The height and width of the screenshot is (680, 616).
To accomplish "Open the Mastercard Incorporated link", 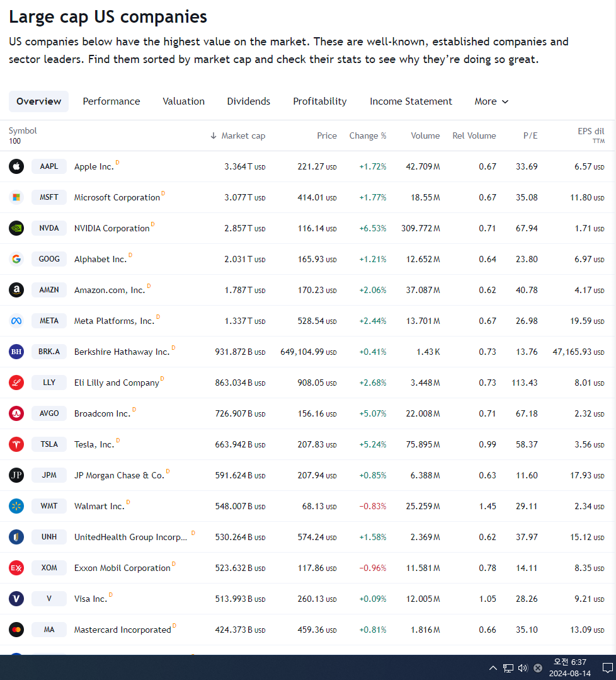I will (123, 630).
